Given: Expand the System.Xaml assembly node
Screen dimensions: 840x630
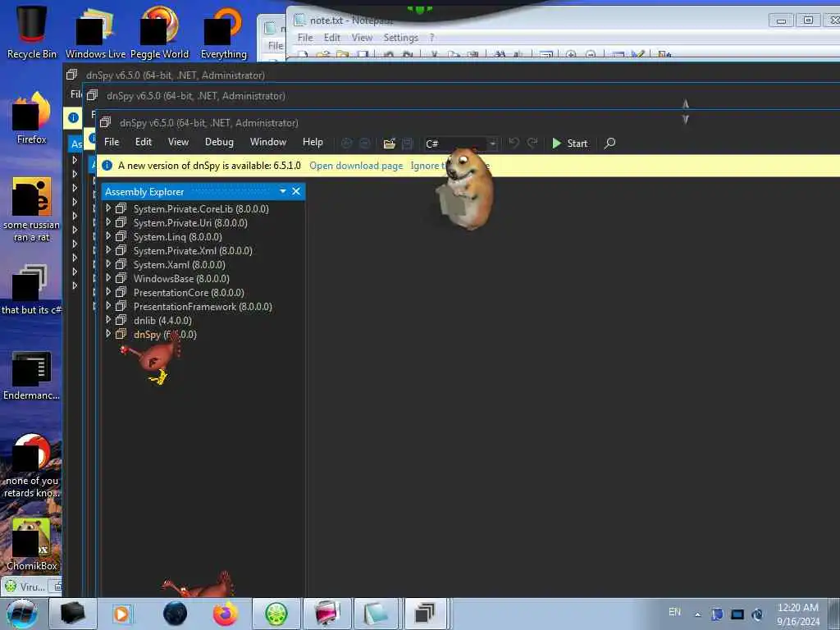Looking at the screenshot, I should click(108, 263).
